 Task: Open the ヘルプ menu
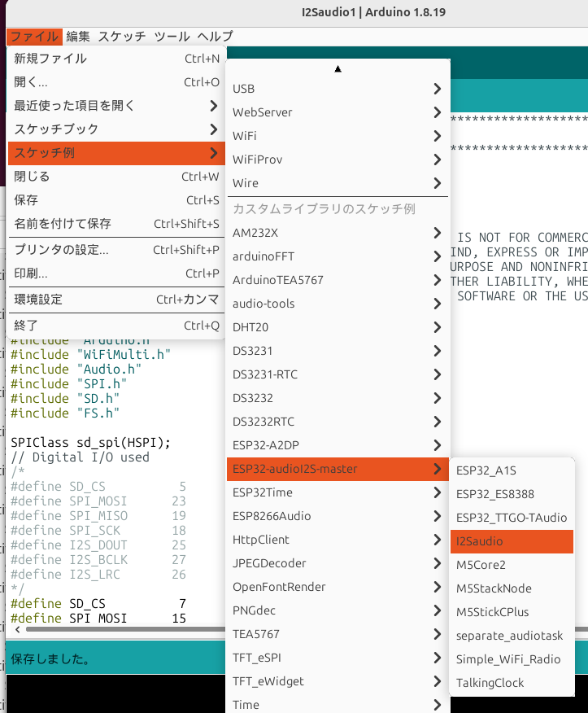tap(215, 37)
